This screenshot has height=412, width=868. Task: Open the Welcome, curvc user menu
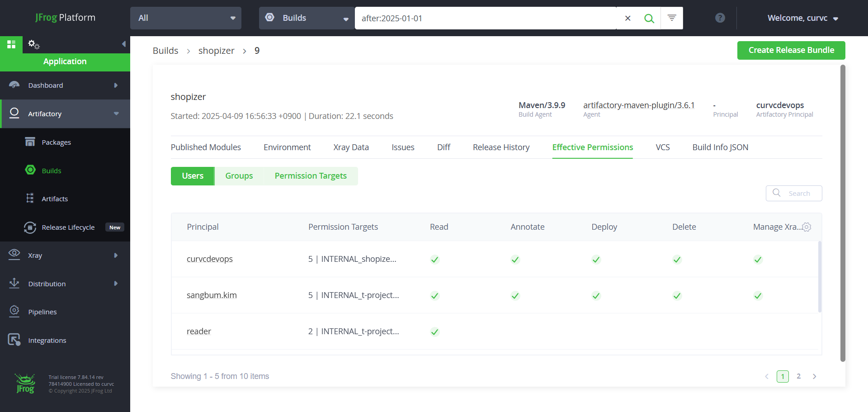pos(803,18)
